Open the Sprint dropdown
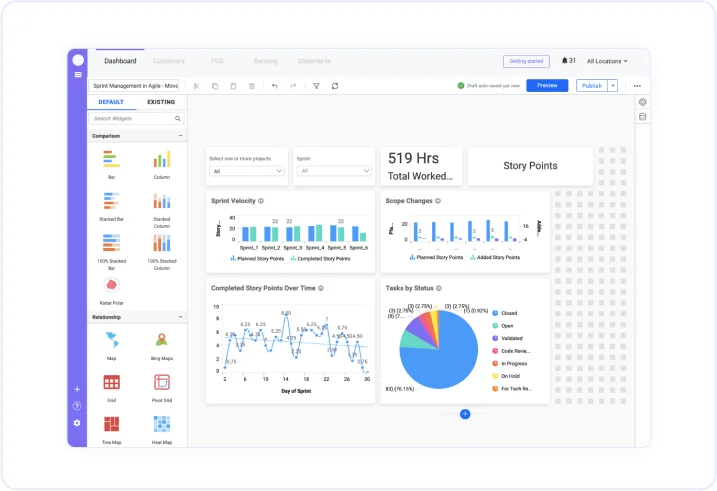This screenshot has height=491, width=717. point(334,171)
